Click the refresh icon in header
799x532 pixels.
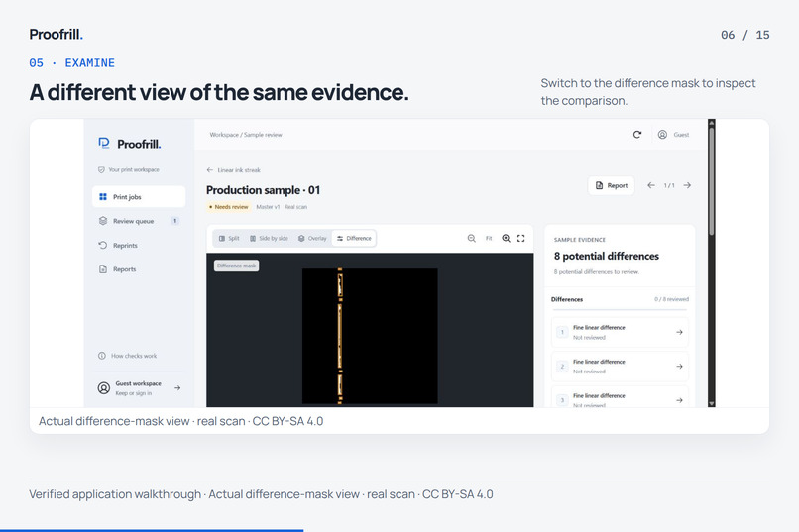tap(637, 135)
